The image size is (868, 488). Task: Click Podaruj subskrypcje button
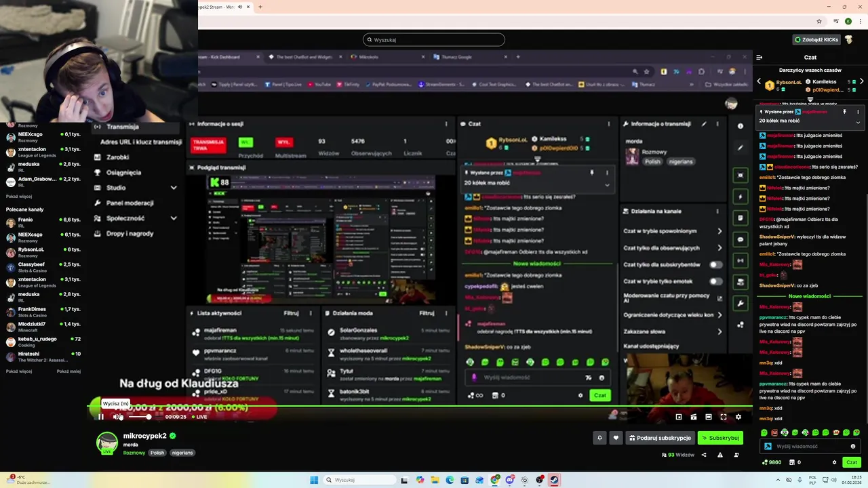click(660, 438)
